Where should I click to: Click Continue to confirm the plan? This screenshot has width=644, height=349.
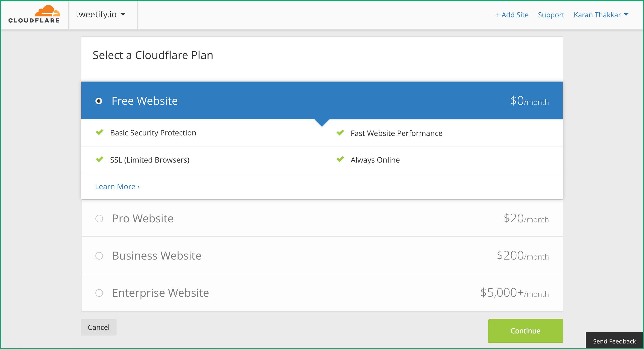point(525,331)
